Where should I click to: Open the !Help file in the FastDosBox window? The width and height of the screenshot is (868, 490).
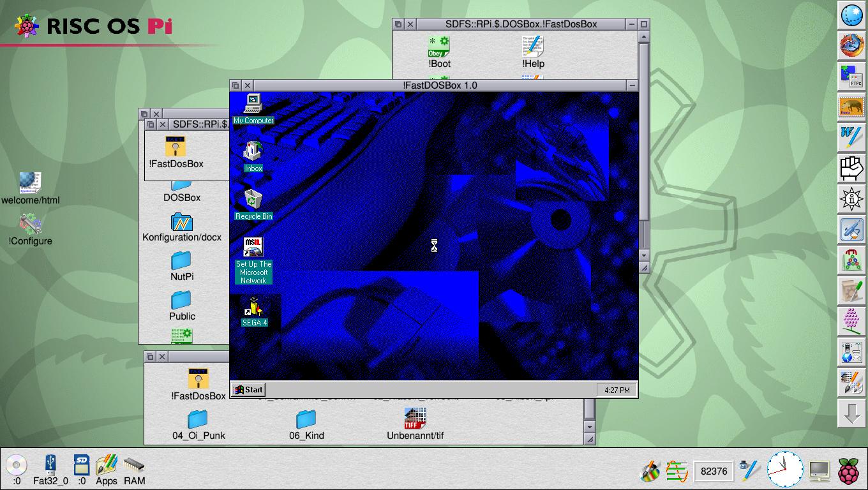coord(533,47)
